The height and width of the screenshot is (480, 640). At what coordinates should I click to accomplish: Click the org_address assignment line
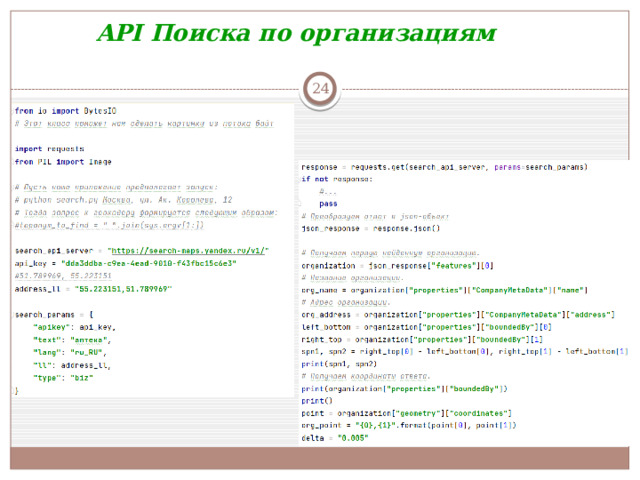(x=458, y=315)
